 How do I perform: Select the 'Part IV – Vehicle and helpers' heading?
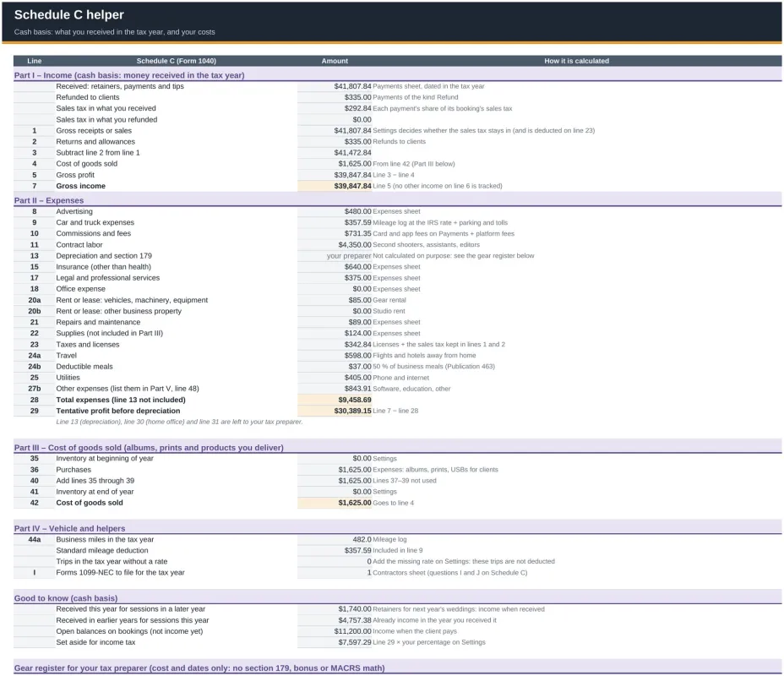click(69, 528)
